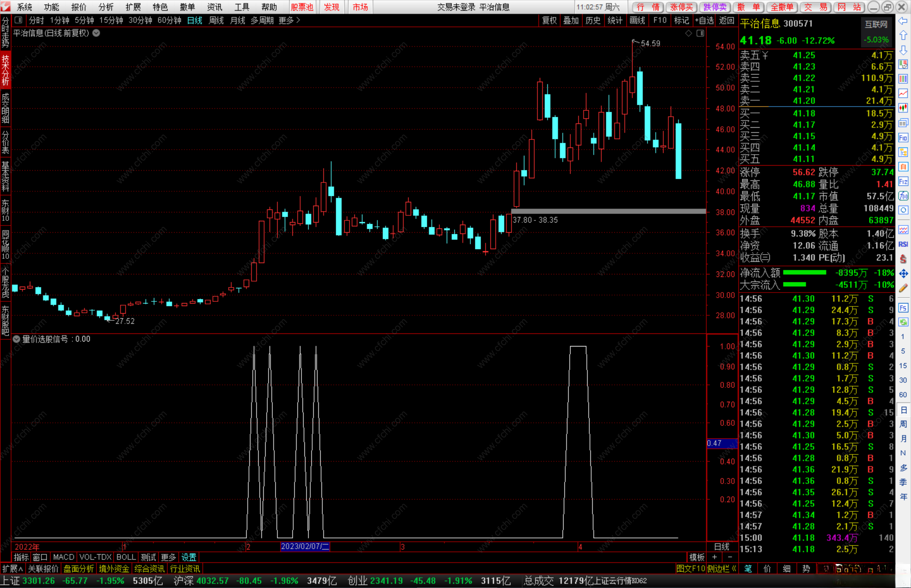Toggle the square panel icon left of 分时

18,20
